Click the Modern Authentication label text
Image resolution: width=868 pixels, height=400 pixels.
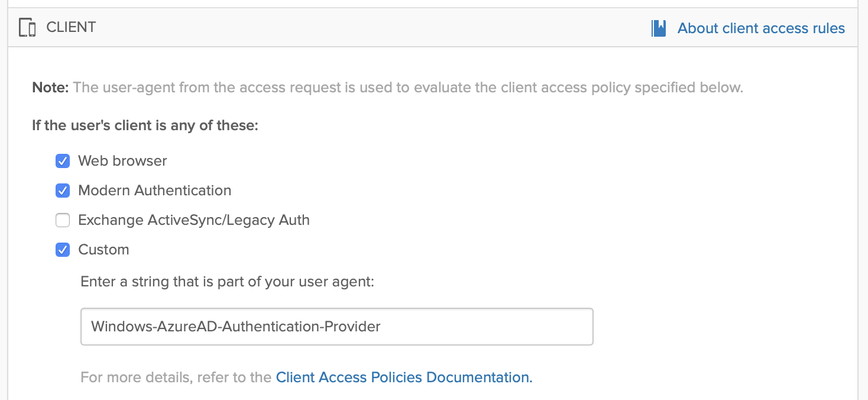[154, 191]
